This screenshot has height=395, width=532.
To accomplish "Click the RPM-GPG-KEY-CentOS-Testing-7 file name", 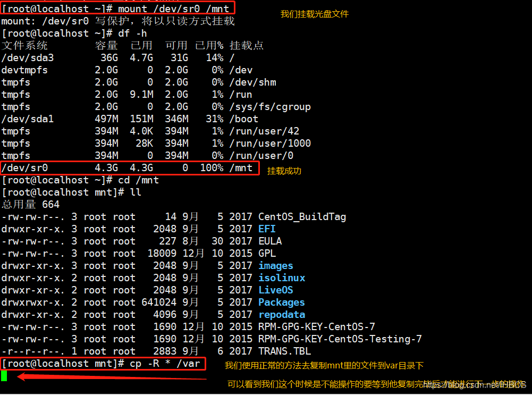I will coord(340,339).
